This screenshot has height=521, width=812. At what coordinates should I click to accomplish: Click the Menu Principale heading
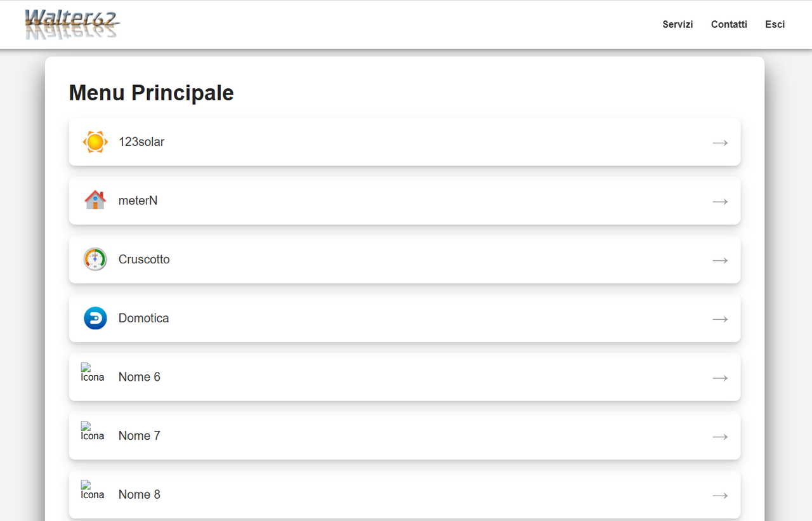(x=151, y=93)
